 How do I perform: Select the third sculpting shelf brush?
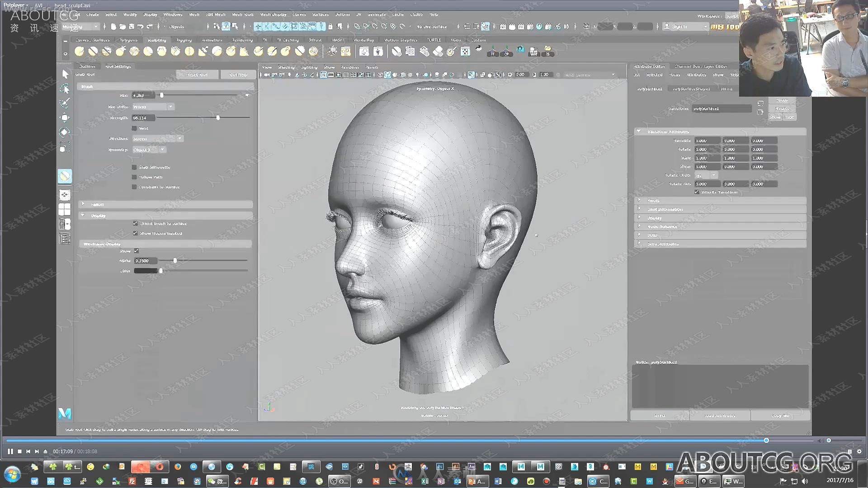tap(107, 52)
